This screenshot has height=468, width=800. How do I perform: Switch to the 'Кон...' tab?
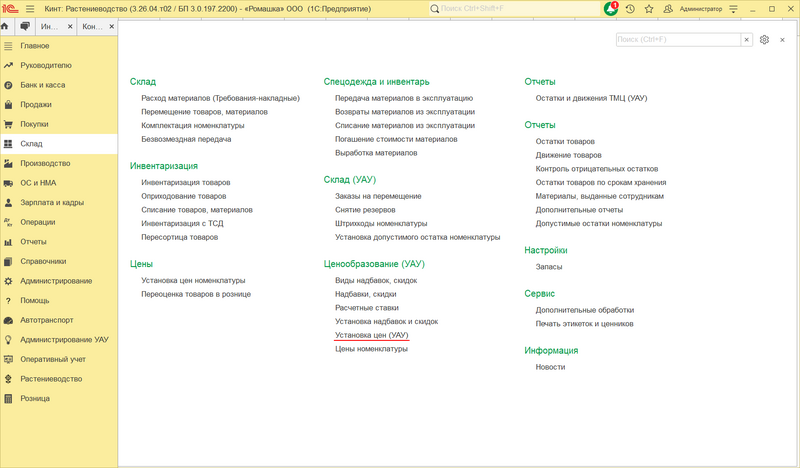pos(92,27)
